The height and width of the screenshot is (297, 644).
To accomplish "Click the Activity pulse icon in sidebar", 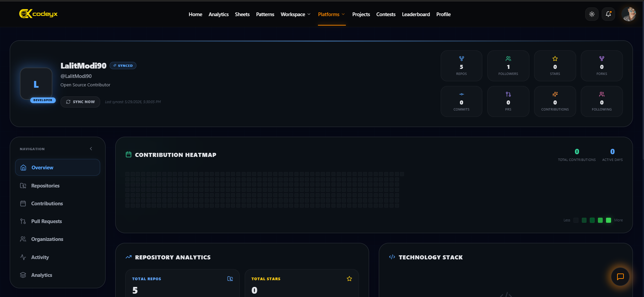I will click(23, 257).
